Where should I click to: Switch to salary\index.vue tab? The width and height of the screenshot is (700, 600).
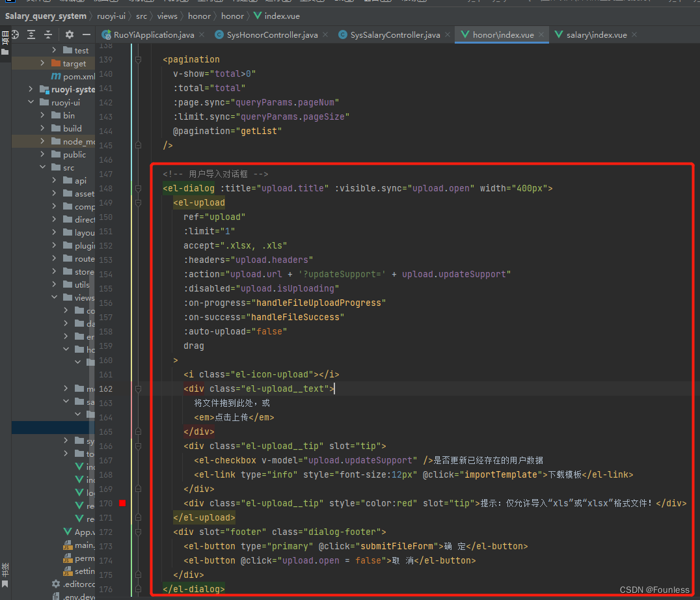coord(597,35)
